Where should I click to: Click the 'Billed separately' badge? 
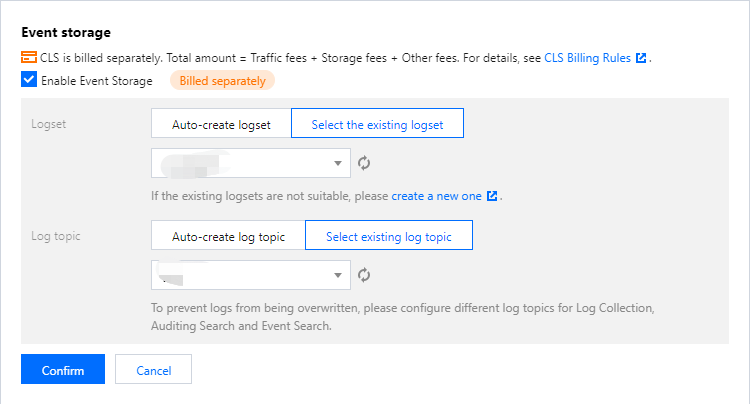[x=223, y=81]
